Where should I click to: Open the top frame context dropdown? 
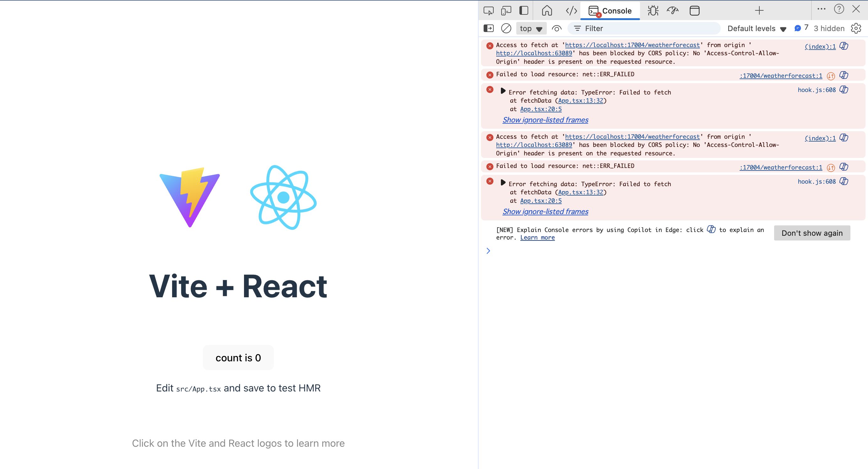[x=531, y=28]
